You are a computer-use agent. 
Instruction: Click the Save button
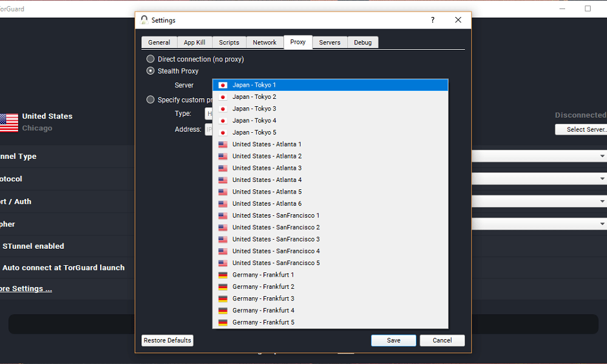[x=394, y=340]
